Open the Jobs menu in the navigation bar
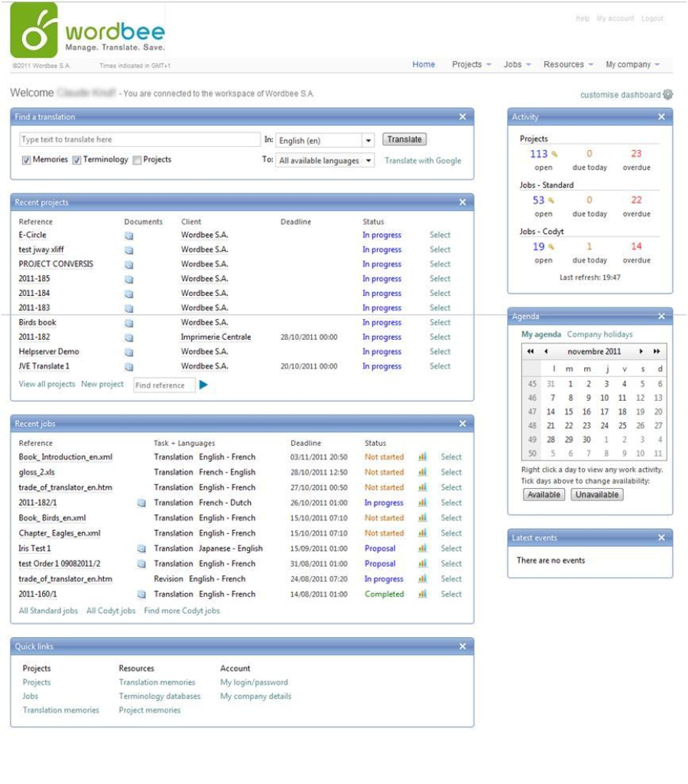The width and height of the screenshot is (688, 784). [518, 65]
